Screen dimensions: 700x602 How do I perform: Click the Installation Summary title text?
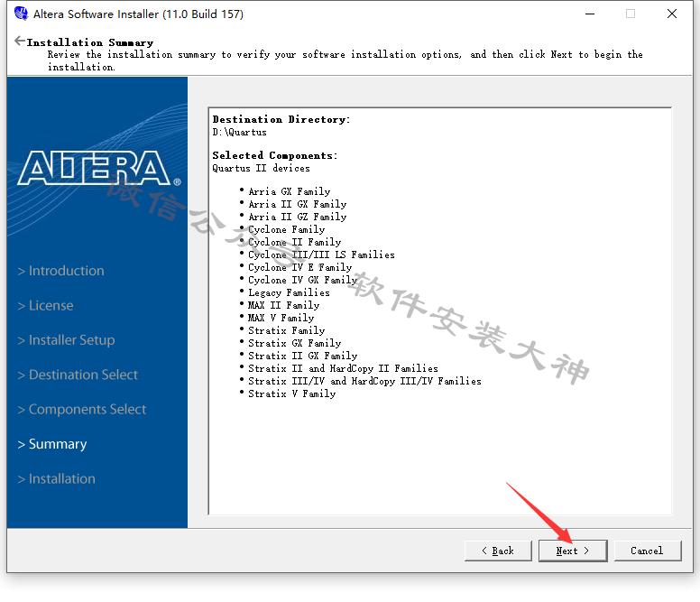point(90,42)
